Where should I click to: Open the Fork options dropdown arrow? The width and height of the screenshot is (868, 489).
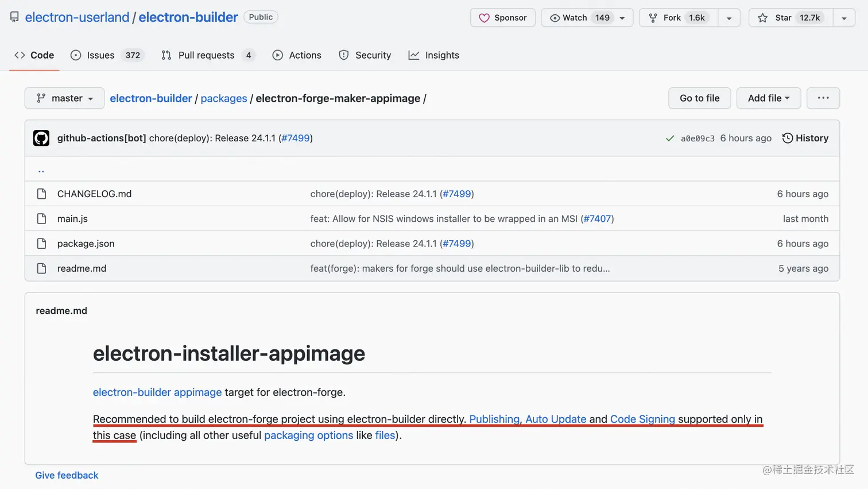(x=729, y=18)
